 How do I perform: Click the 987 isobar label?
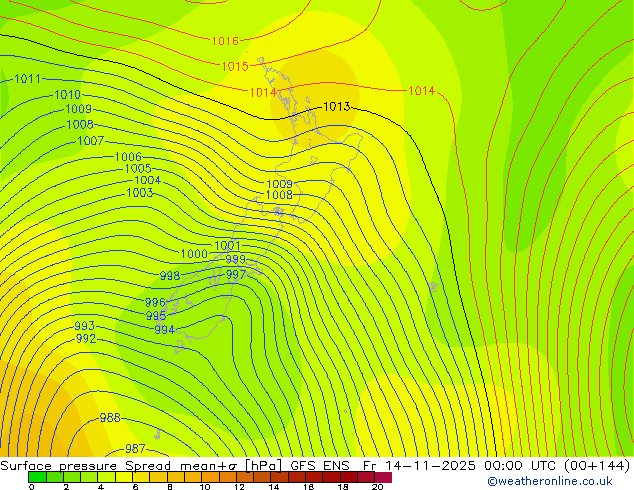click(135, 448)
